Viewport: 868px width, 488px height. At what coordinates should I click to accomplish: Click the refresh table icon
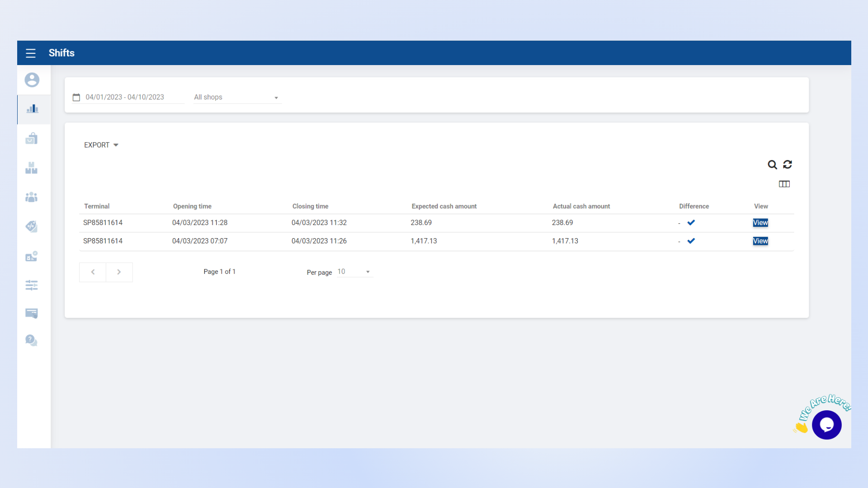788,164
